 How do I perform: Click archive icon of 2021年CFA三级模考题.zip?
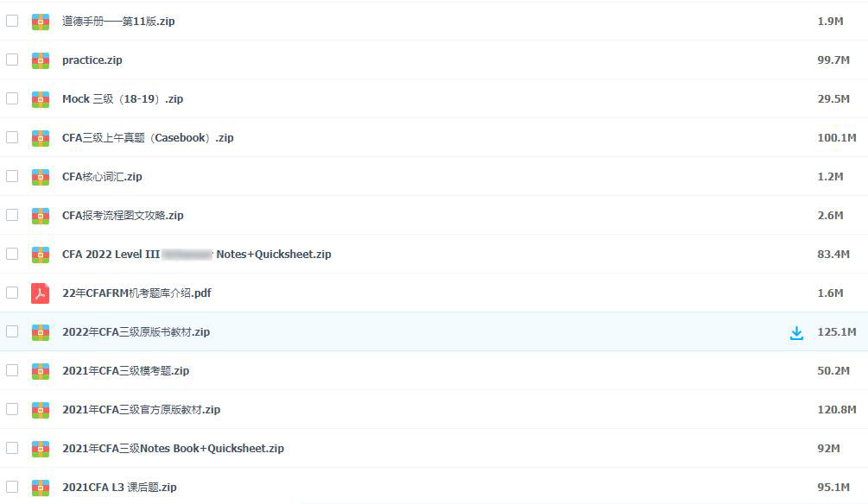pos(41,371)
